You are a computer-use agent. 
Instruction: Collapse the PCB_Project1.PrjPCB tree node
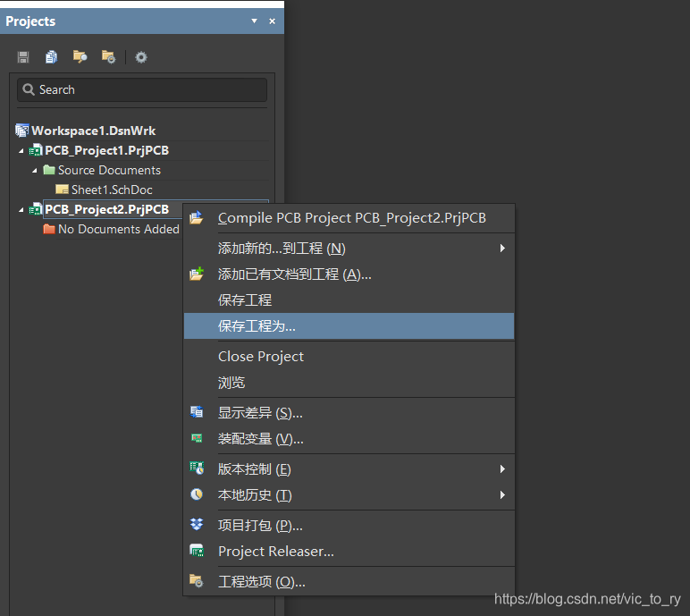pos(21,151)
